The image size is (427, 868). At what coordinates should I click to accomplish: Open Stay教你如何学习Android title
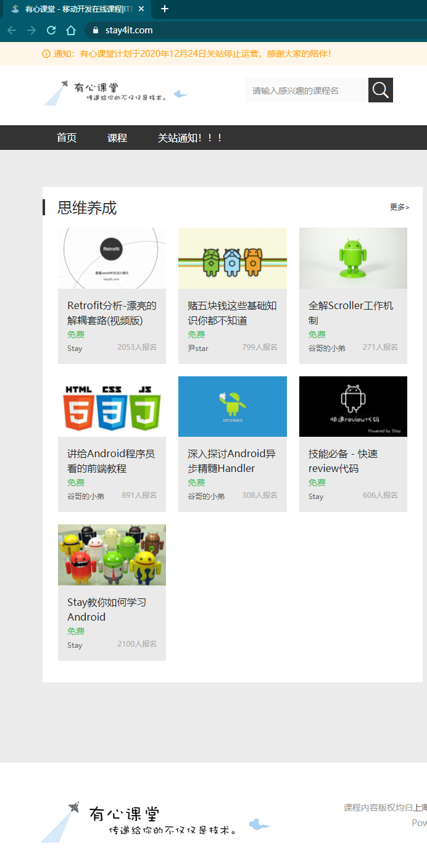(107, 610)
